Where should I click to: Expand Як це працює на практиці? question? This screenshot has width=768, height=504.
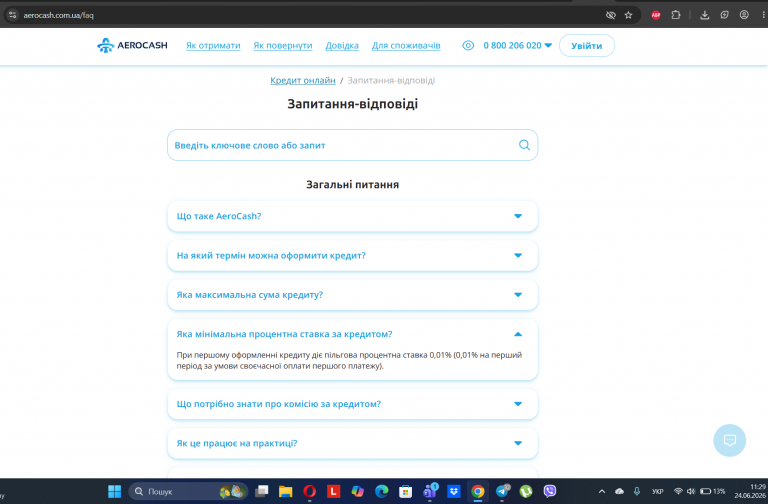pos(352,443)
